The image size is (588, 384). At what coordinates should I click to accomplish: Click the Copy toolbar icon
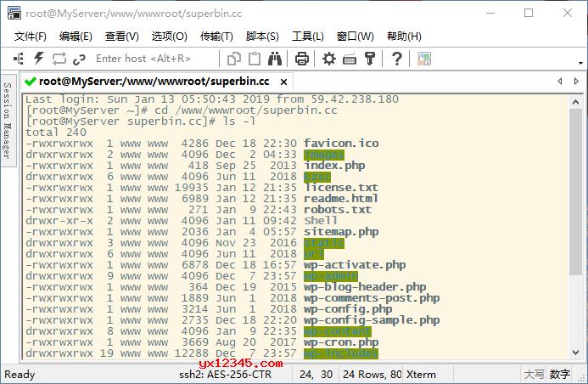coord(234,59)
